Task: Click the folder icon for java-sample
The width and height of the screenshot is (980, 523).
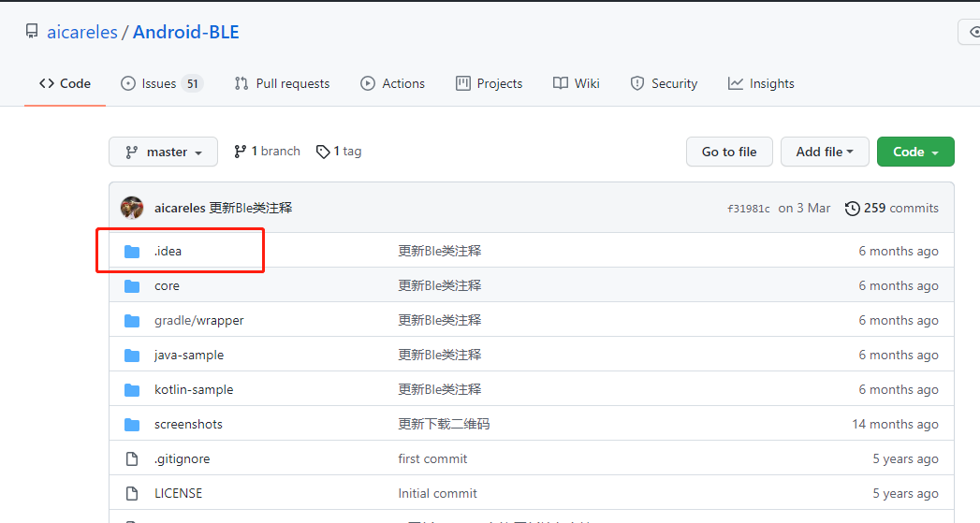Action: [132, 356]
